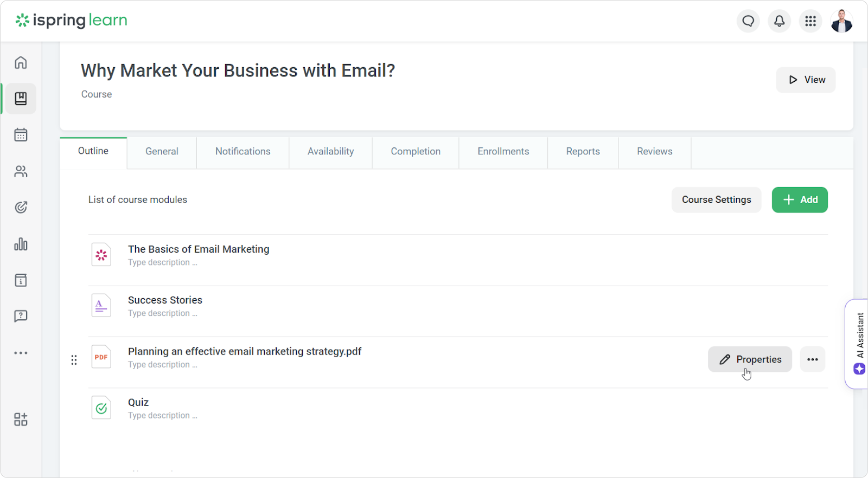868x478 pixels.
Task: Open the users icon in sidebar
Action: point(21,171)
